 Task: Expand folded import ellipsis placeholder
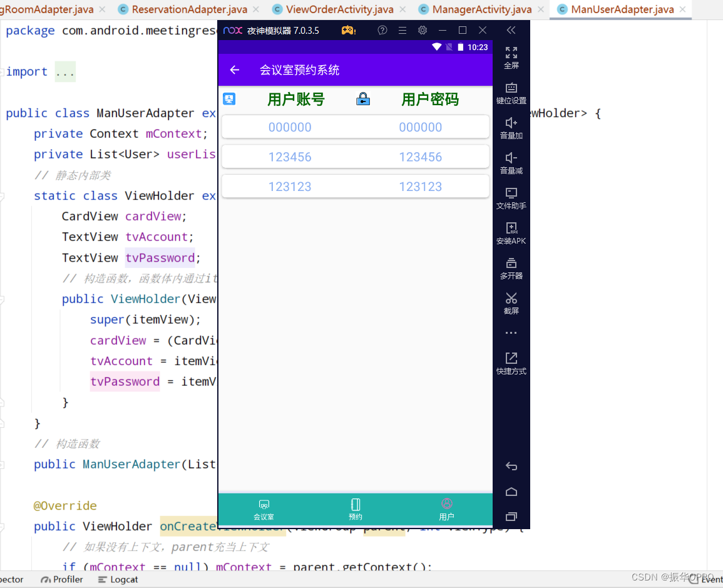click(65, 72)
